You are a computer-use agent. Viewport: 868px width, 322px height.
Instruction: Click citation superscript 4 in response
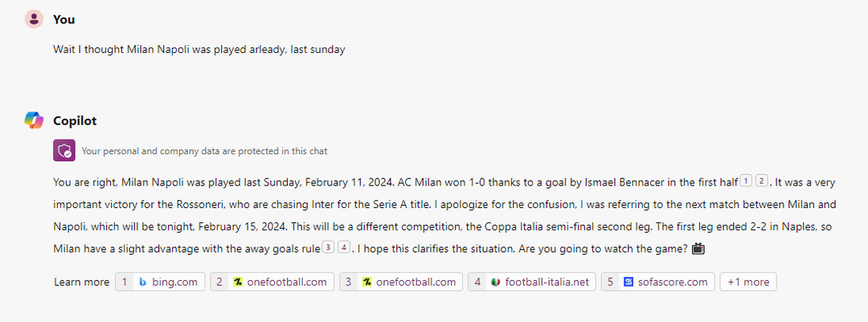pos(343,248)
